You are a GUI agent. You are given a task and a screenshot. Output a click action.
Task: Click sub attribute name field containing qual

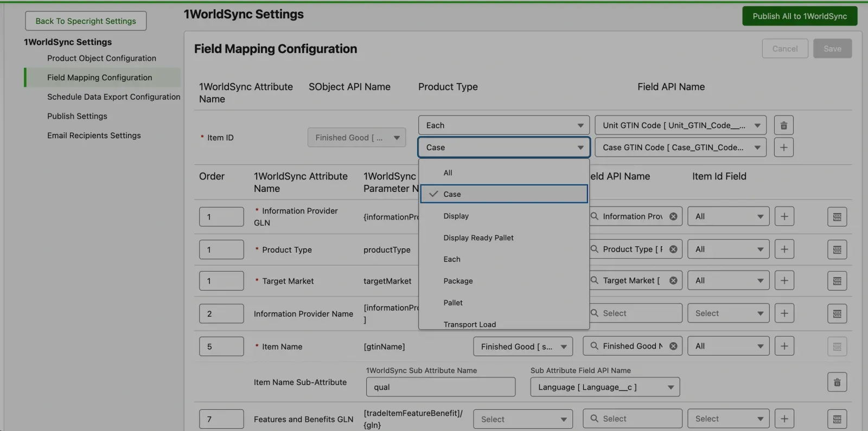point(441,387)
